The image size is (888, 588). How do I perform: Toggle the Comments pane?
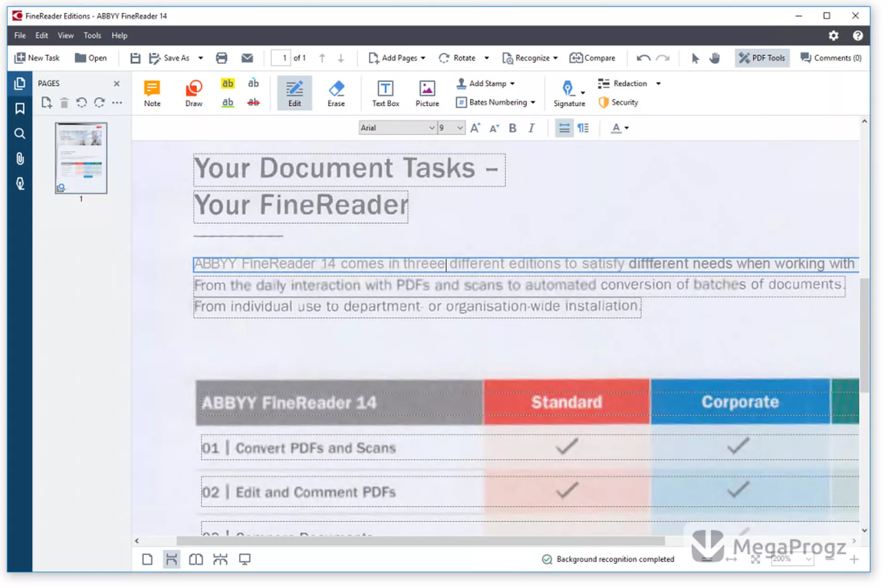click(831, 58)
